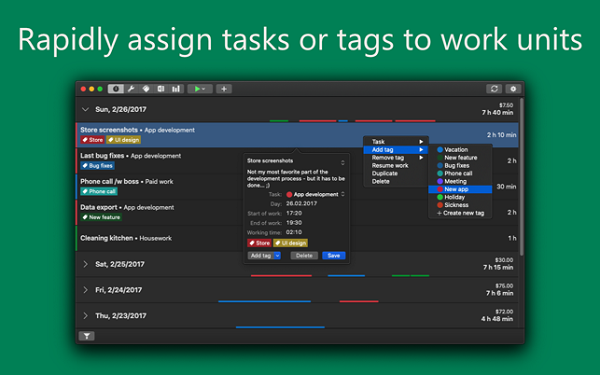Click the $30.00 Saturday earnings

(x=504, y=260)
